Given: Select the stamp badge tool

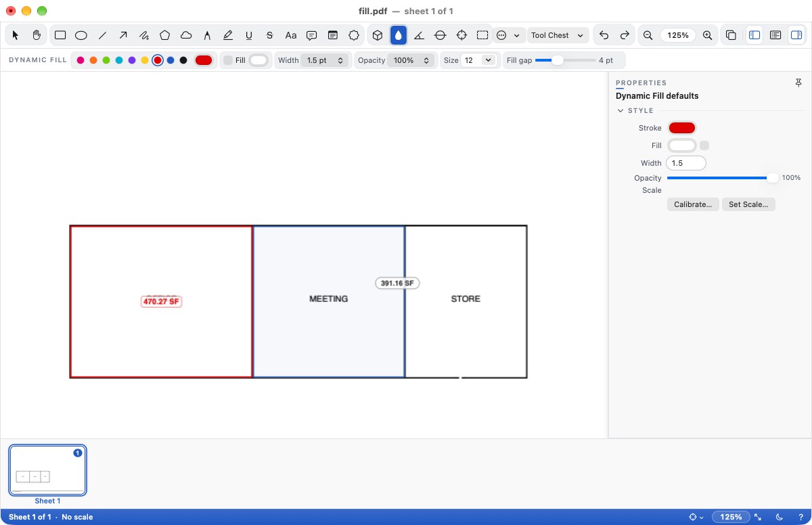Looking at the screenshot, I should [x=354, y=35].
